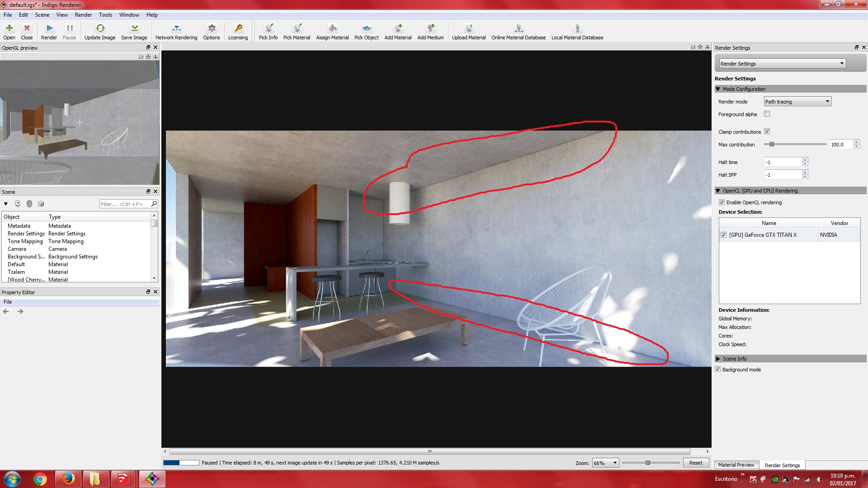The width and height of the screenshot is (868, 488).
Task: Select Tone Mapping in the scene list
Action: coord(25,241)
